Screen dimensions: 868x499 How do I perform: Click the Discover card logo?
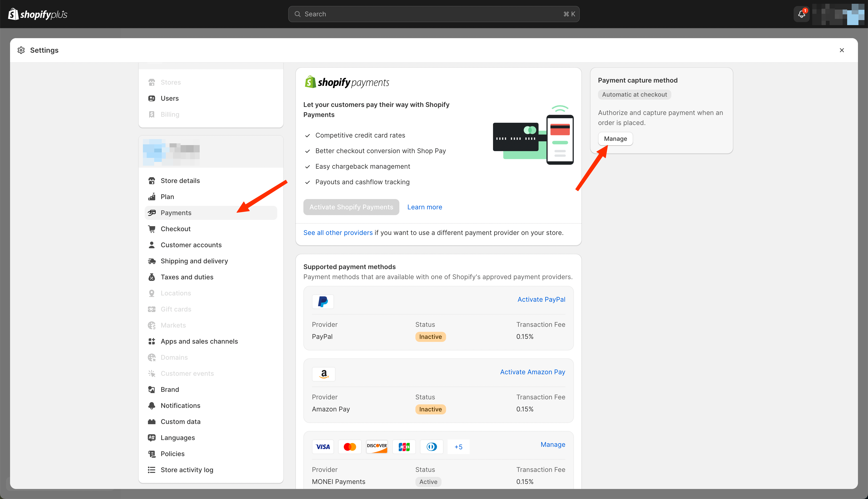[x=377, y=447]
